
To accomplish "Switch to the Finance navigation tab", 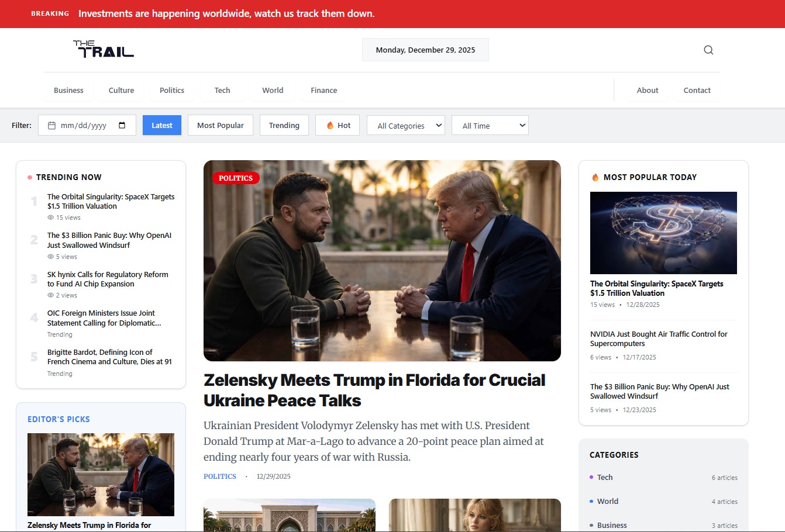I will point(323,90).
